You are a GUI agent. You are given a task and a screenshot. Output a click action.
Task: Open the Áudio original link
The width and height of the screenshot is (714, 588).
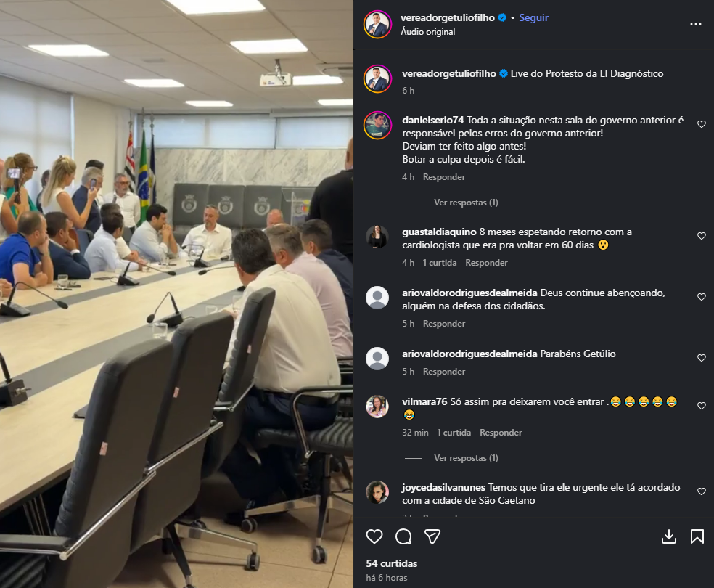(x=427, y=32)
